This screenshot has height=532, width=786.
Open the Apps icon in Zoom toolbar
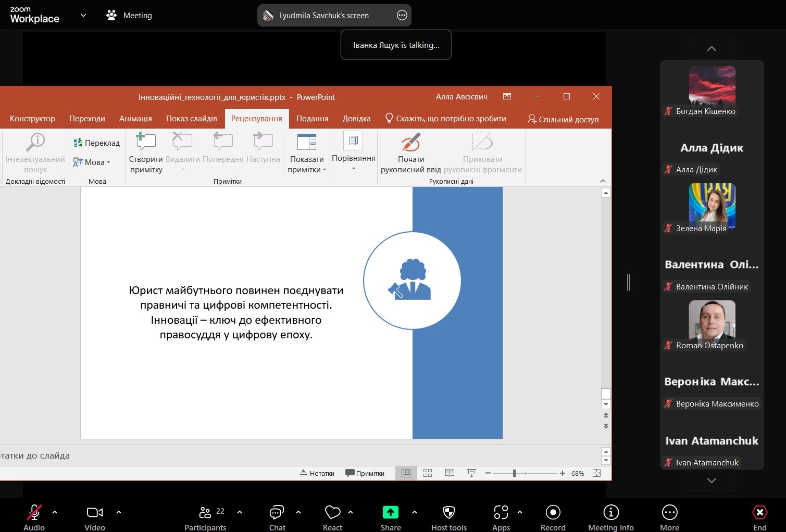501,513
